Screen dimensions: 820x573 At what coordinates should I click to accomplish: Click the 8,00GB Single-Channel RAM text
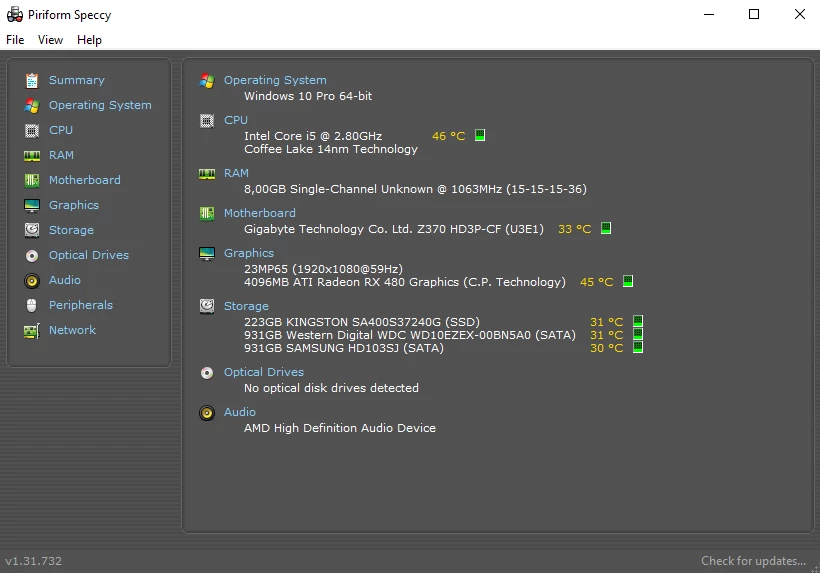click(415, 189)
